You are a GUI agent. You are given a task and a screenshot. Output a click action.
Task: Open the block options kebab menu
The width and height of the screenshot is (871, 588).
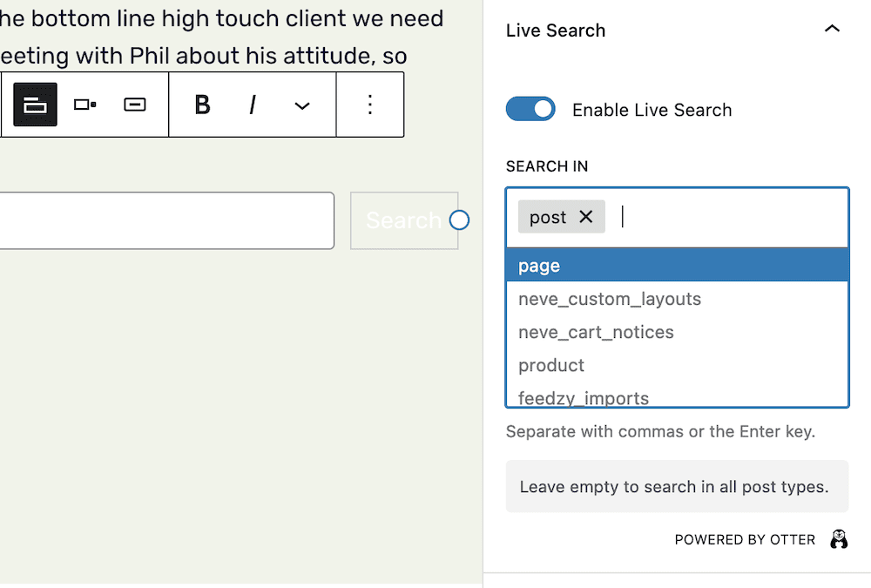pyautogui.click(x=369, y=105)
